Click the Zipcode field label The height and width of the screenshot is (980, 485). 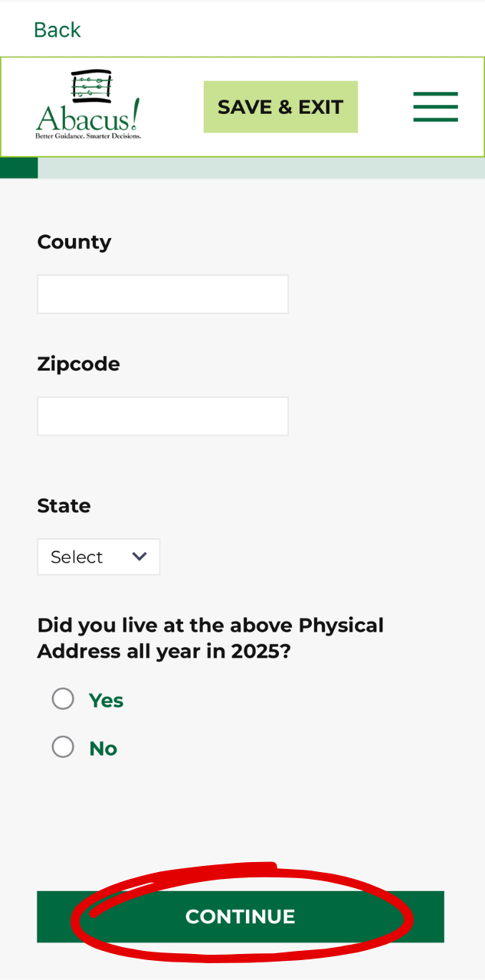pyautogui.click(x=78, y=364)
